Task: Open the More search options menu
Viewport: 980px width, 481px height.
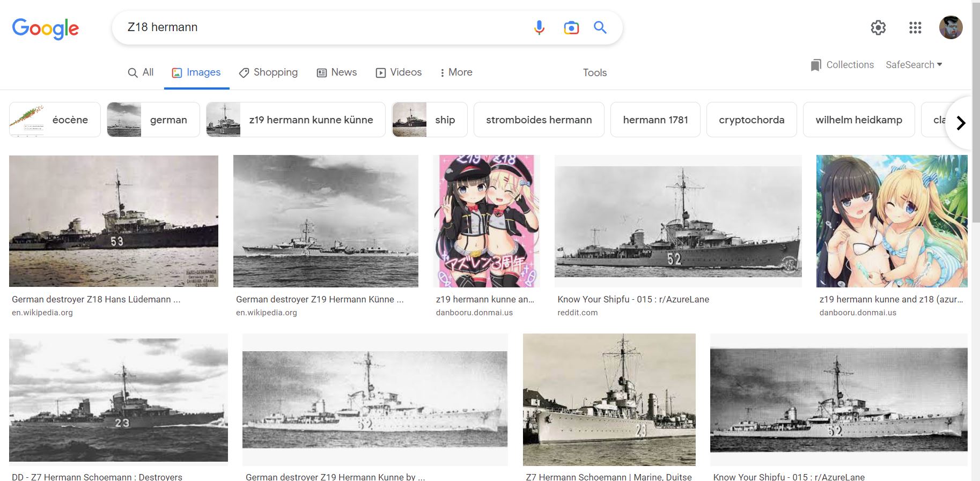Action: coord(456,72)
